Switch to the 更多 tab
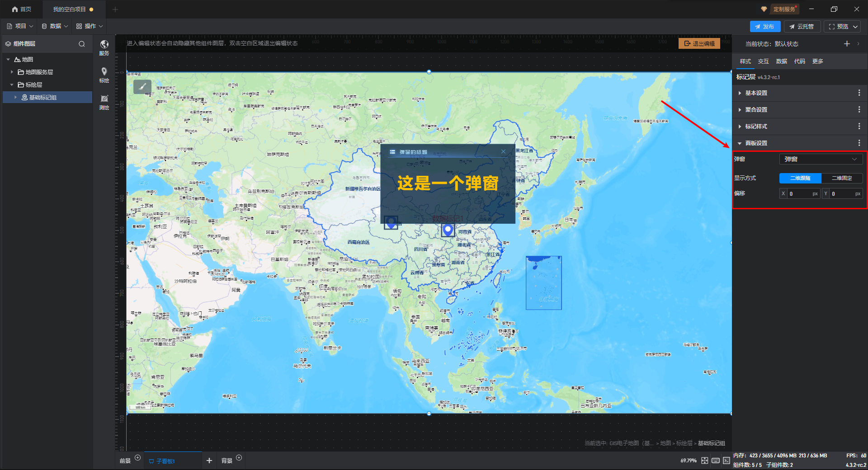 pos(817,61)
